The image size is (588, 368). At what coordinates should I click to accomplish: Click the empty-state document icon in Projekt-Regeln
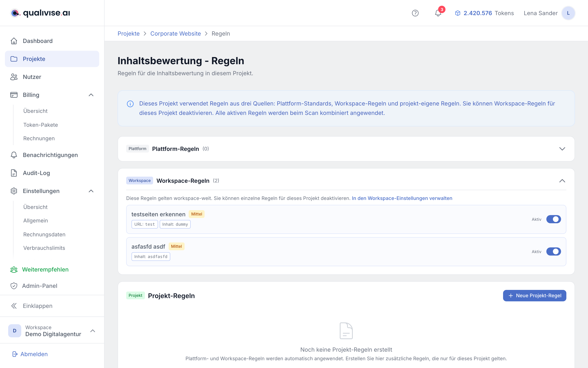tap(346, 331)
